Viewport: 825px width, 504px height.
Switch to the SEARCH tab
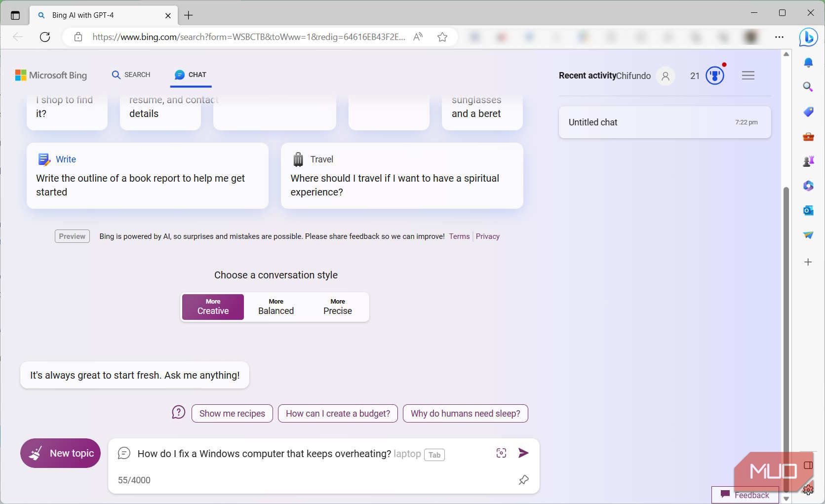130,75
